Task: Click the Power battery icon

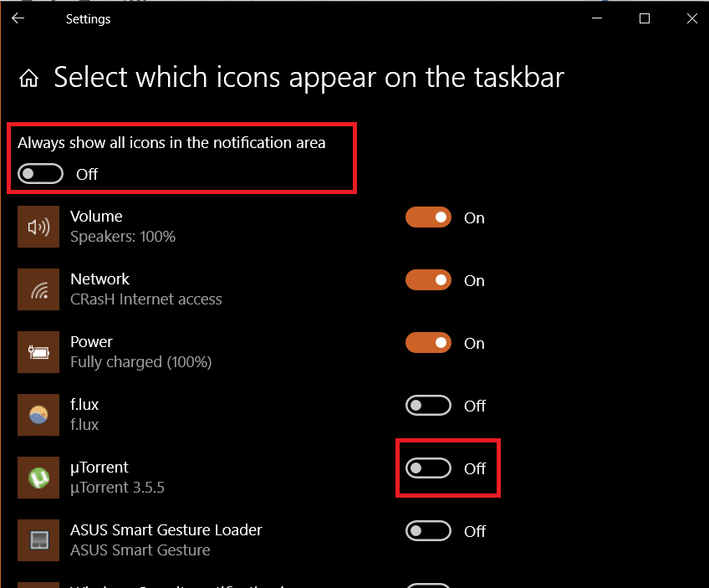Action: (x=38, y=352)
